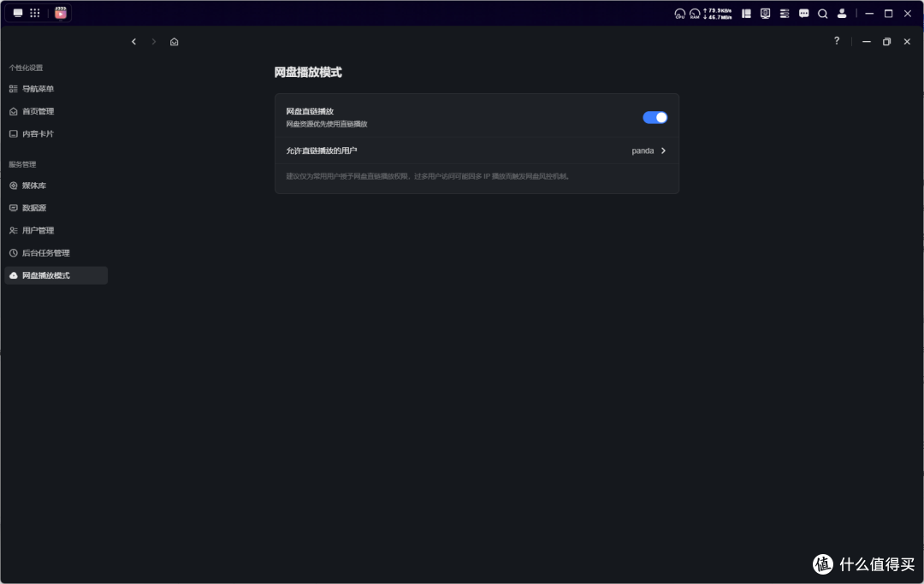924x584 pixels.
Task: Click the pink media app icon
Action: coord(61,13)
